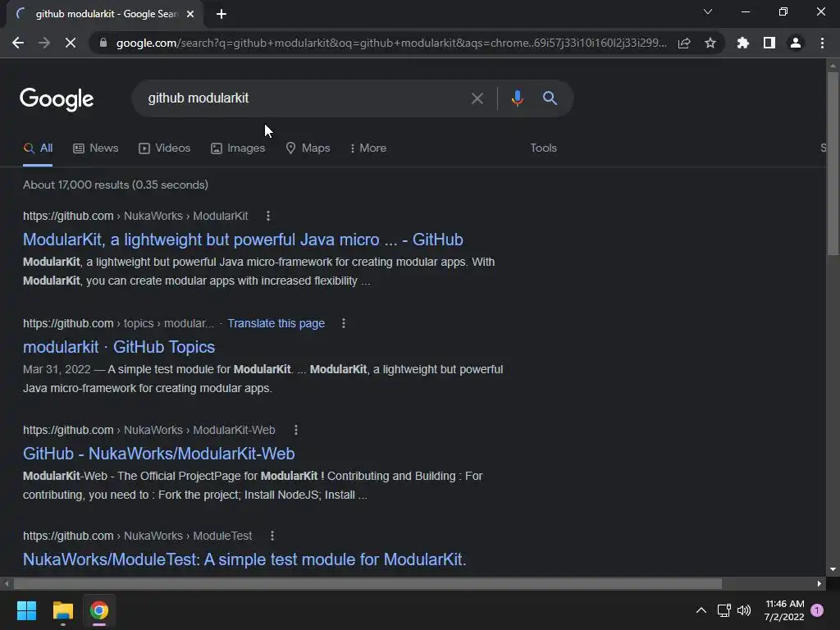Image resolution: width=840 pixels, height=630 pixels.
Task: Switch to the Videos tab
Action: pos(164,148)
